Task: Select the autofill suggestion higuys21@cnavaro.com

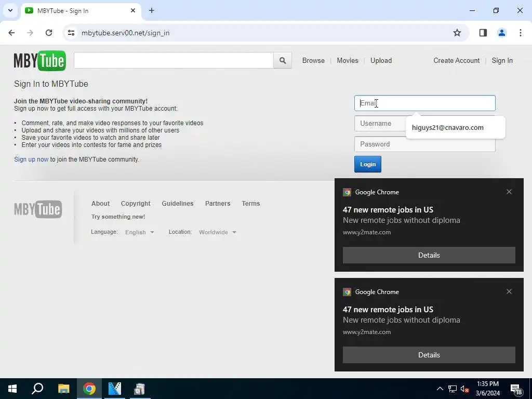Action: (455, 128)
